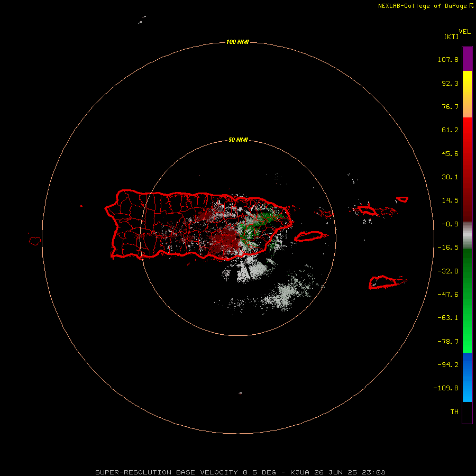Click the NEXLAB-College of DuPage credit text
476x476 pixels.
[422, 6]
